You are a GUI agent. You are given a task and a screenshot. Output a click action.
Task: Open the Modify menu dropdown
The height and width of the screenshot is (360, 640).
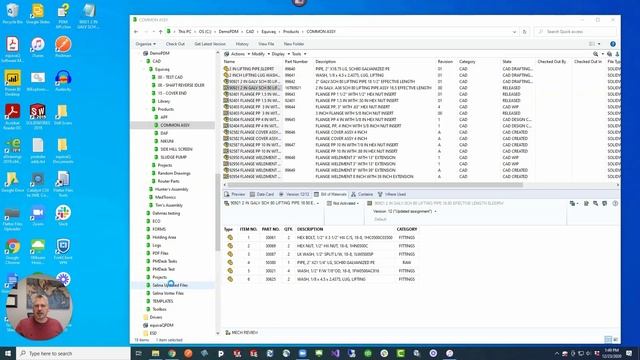click(x=260, y=54)
